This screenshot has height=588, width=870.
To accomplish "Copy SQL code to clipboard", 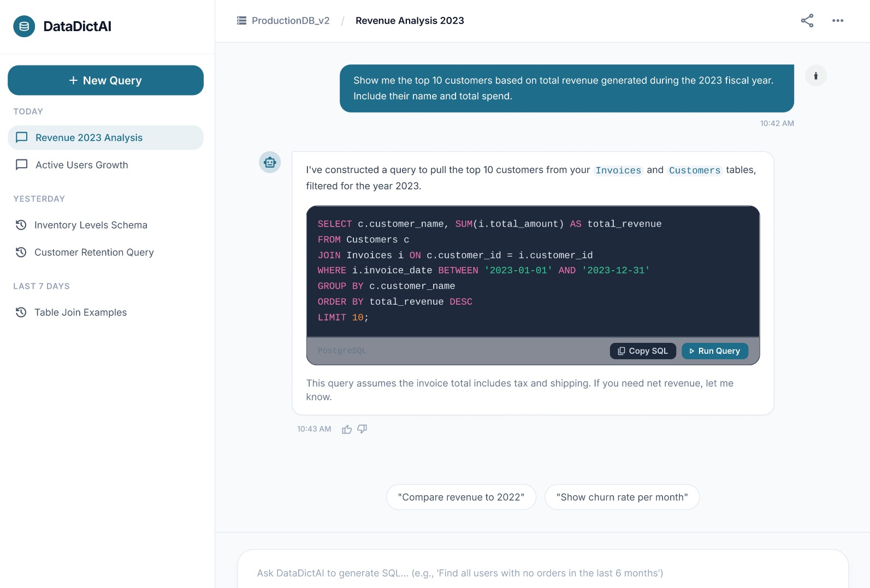I will [642, 351].
